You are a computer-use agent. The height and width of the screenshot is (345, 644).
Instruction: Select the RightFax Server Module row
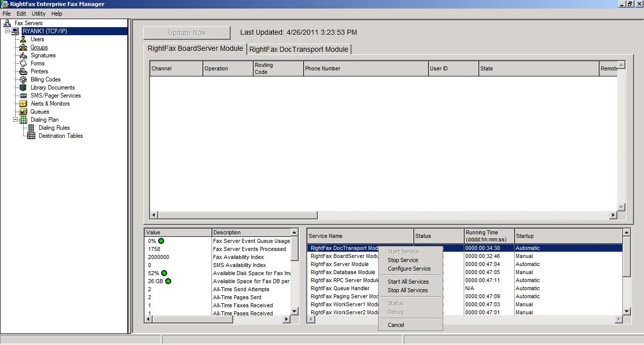coord(465,264)
